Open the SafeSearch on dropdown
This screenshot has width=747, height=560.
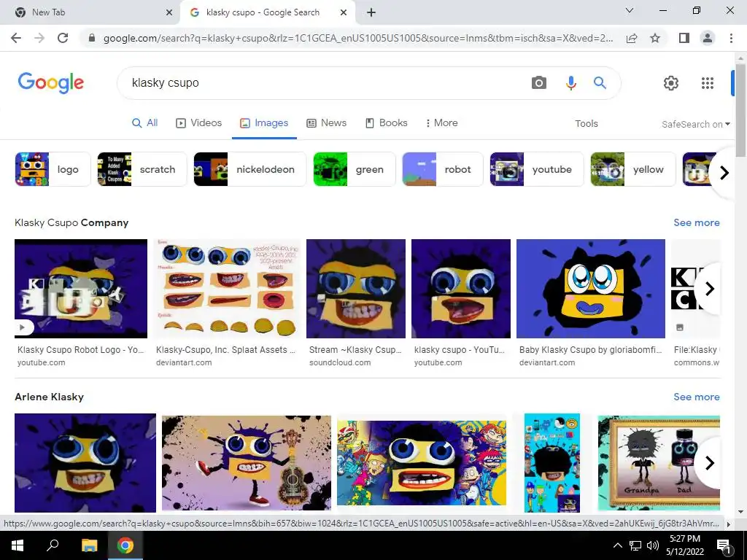[x=695, y=124]
